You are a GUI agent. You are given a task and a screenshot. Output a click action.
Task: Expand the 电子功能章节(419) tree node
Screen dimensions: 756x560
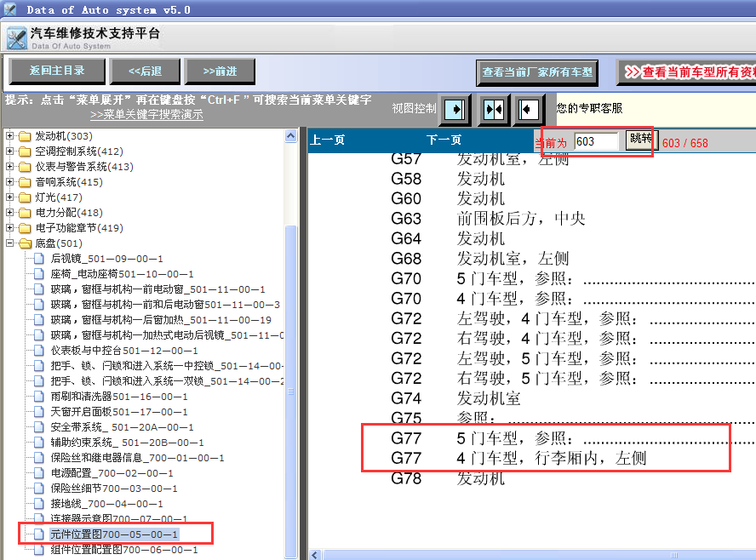coord(9,228)
